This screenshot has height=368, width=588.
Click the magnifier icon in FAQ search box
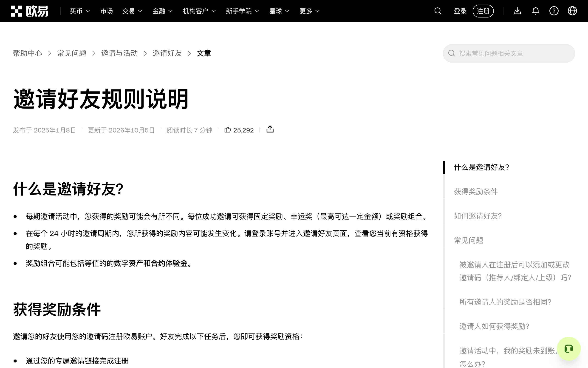451,53
